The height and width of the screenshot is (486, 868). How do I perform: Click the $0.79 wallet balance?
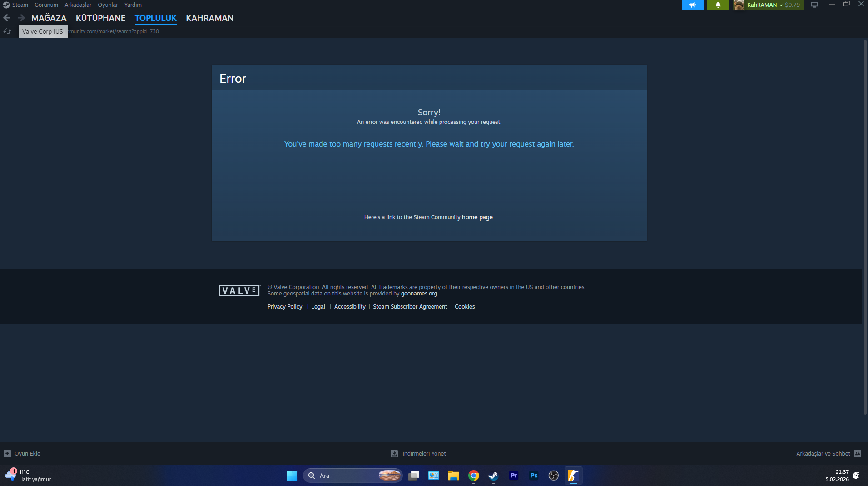(x=793, y=5)
